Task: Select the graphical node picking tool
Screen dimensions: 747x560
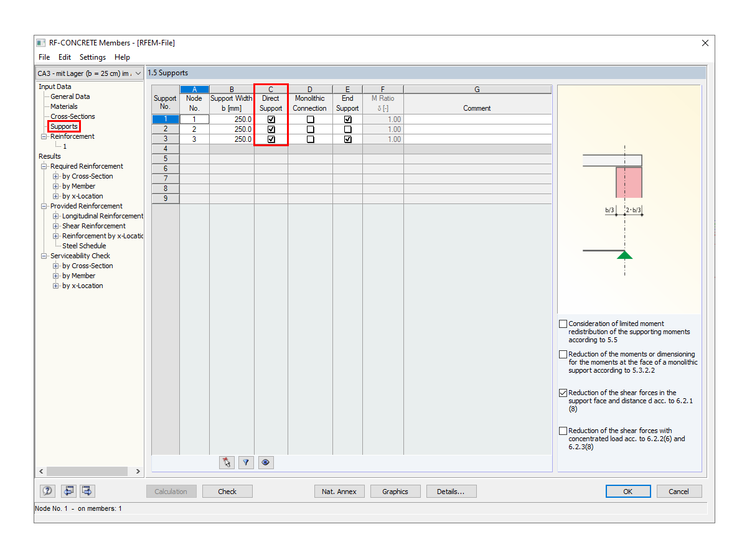Action: pyautogui.click(x=227, y=462)
